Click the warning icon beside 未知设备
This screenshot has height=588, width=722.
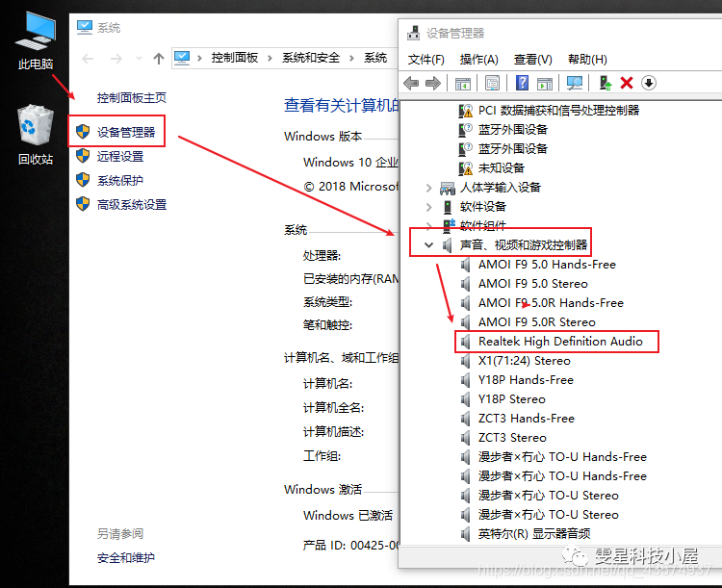[x=466, y=168]
